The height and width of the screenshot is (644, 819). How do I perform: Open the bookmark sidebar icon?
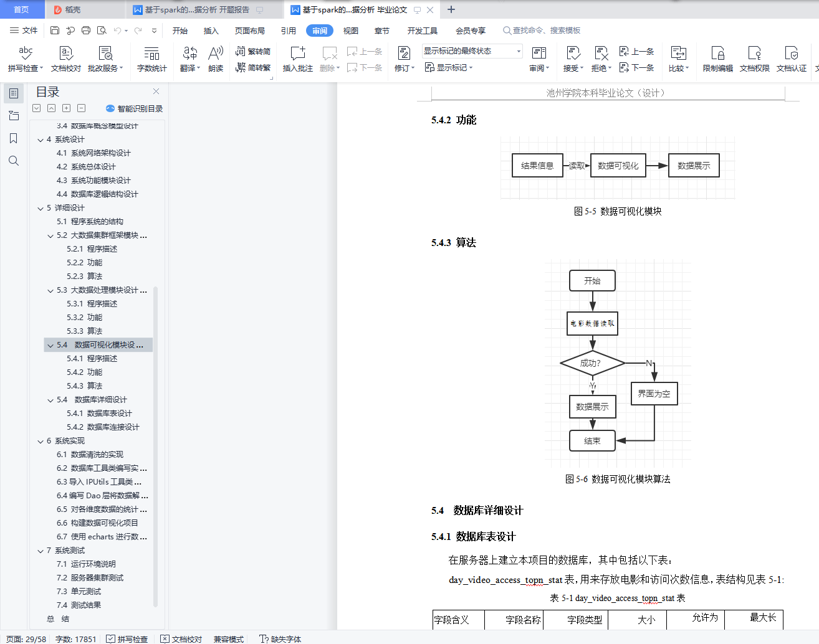click(x=14, y=138)
